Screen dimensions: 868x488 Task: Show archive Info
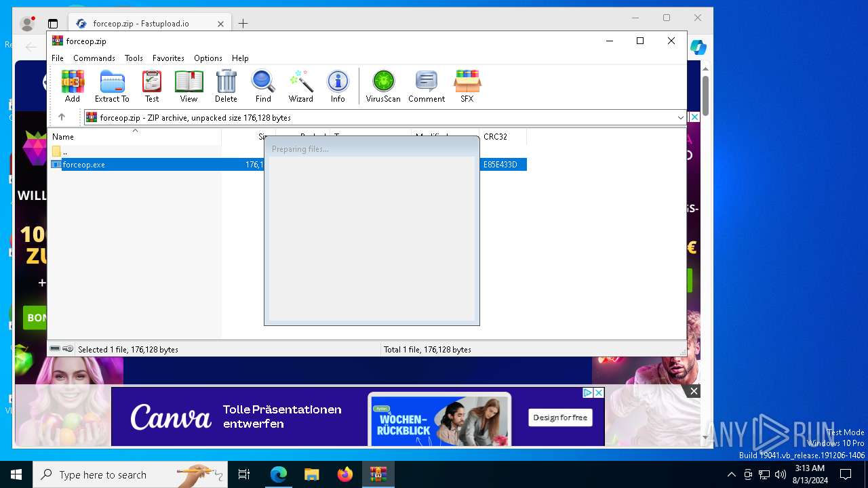(x=338, y=86)
